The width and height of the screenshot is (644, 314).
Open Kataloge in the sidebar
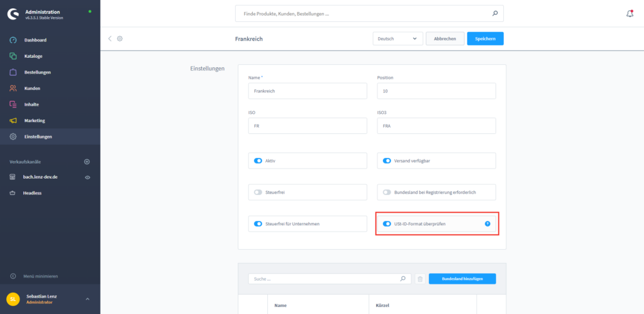click(33, 56)
